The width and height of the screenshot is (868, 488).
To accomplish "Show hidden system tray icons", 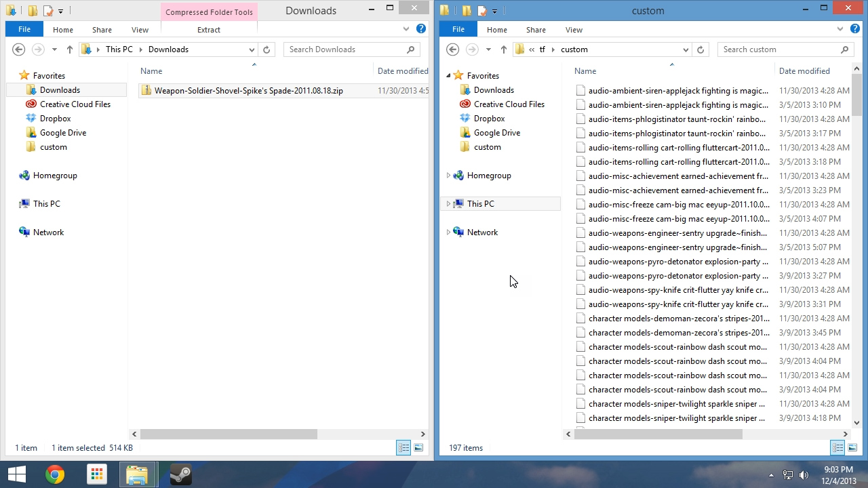I will 770,475.
